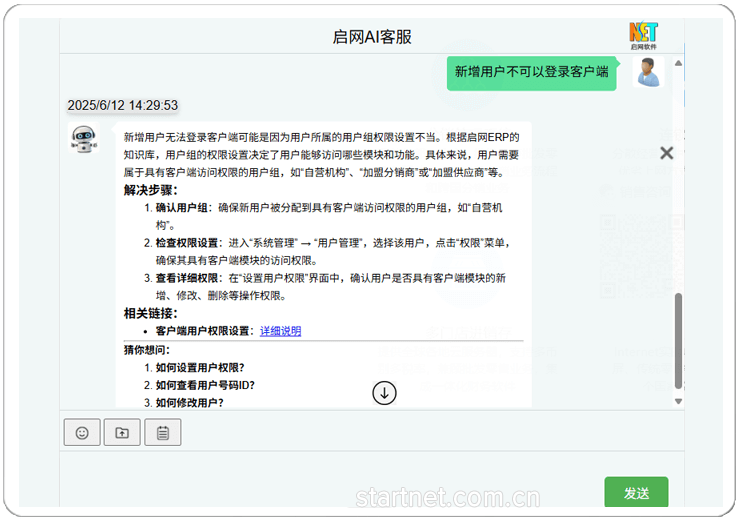Close the chat with the X icon
Image resolution: width=740 pixels, height=521 pixels.
[x=666, y=153]
